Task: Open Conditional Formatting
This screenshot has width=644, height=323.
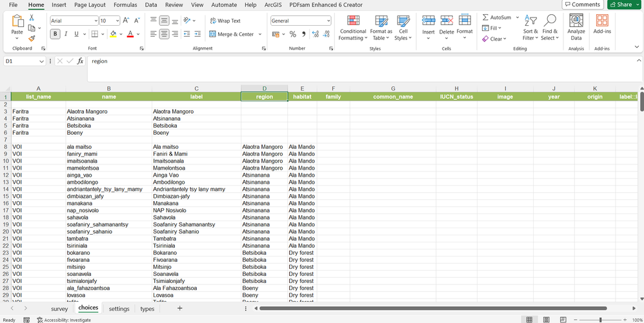Action: [x=353, y=28]
